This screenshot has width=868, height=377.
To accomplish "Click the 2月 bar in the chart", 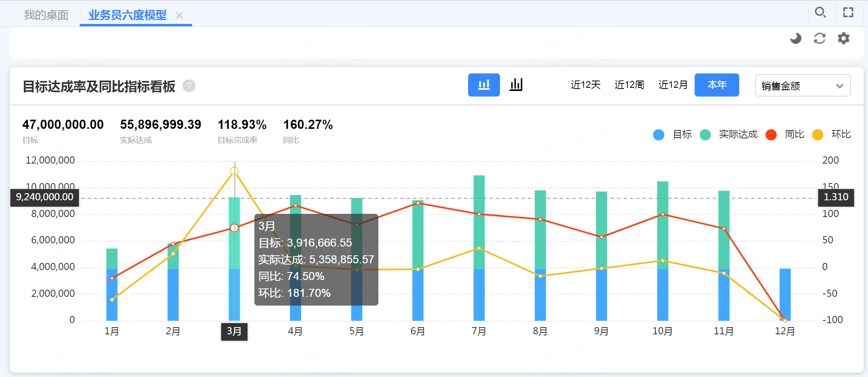I will pyautogui.click(x=173, y=282).
